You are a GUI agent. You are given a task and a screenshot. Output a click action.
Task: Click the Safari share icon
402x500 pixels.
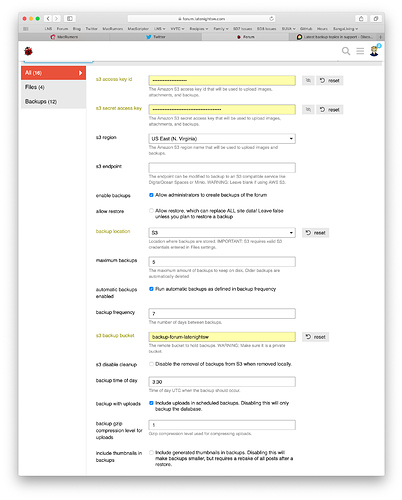(x=361, y=19)
